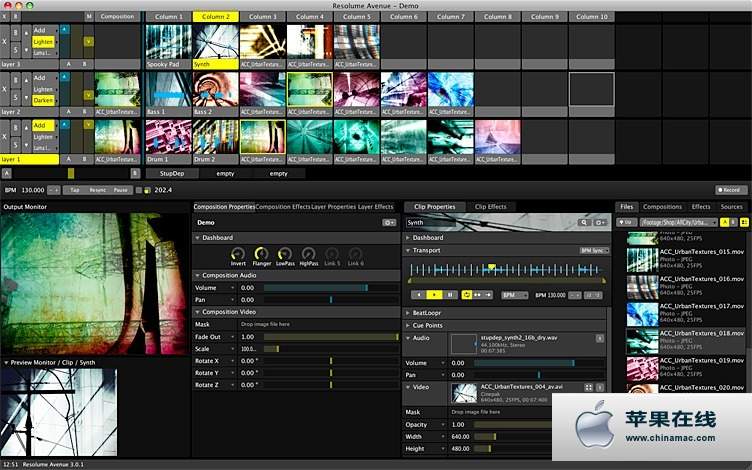Switch to the Layer Effects tab
Viewport: 752px width, 470px height.
click(x=376, y=207)
